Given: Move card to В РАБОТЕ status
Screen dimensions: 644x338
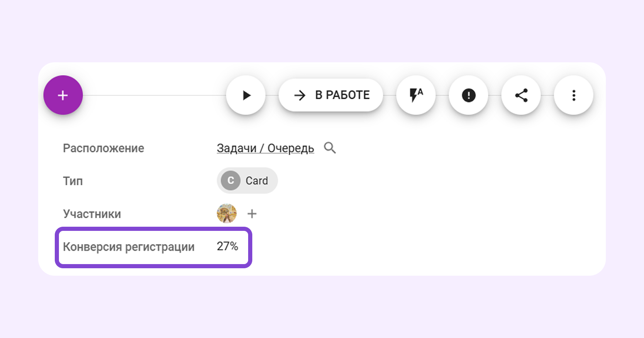Looking at the screenshot, I should [331, 95].
